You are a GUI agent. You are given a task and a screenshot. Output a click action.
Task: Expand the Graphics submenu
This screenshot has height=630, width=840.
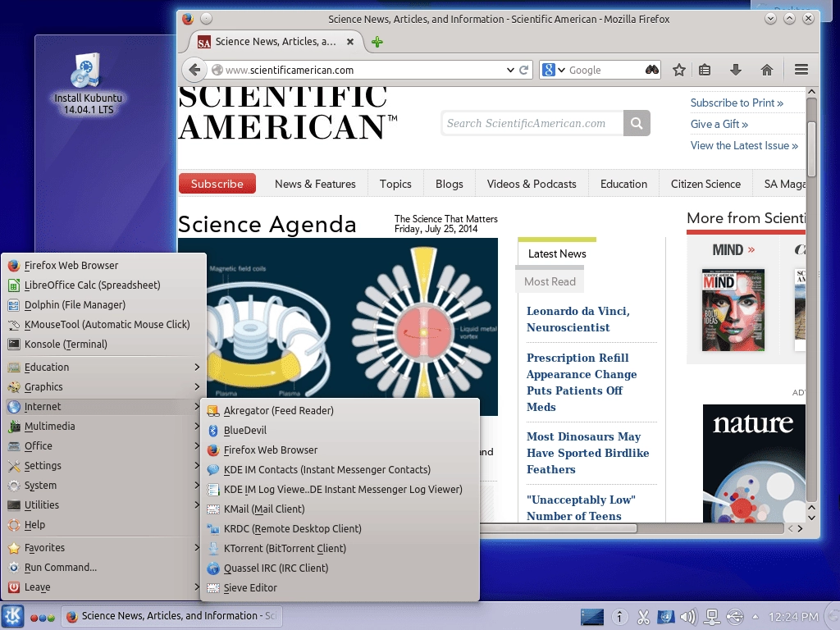tap(104, 387)
